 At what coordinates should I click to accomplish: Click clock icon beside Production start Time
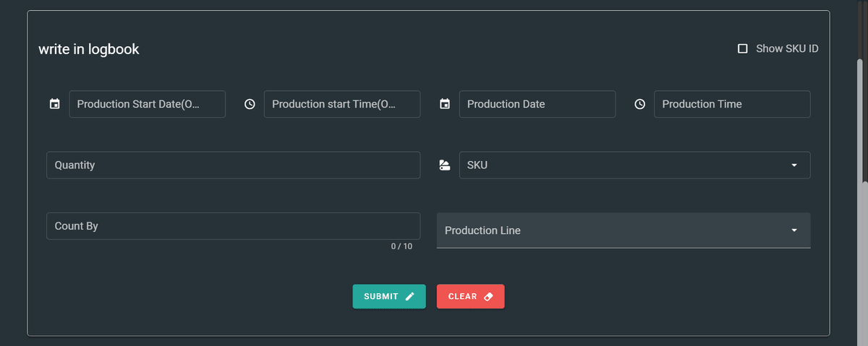(x=250, y=104)
